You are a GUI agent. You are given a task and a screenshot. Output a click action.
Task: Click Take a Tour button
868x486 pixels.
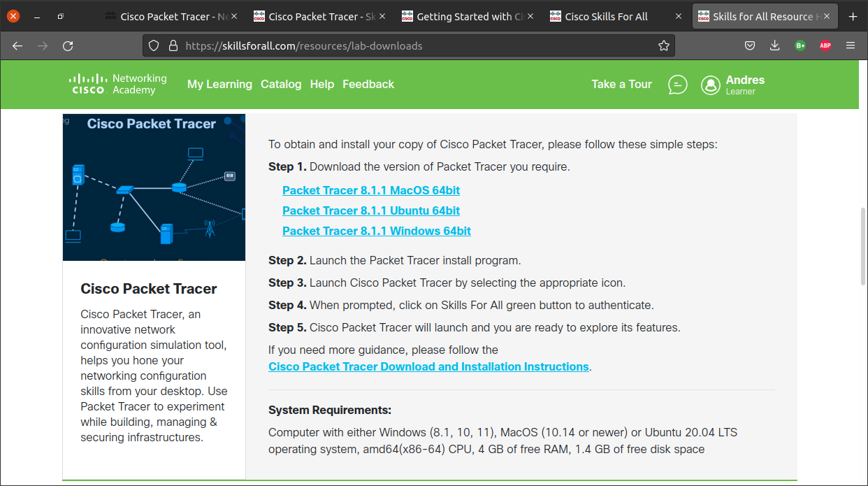[621, 84]
